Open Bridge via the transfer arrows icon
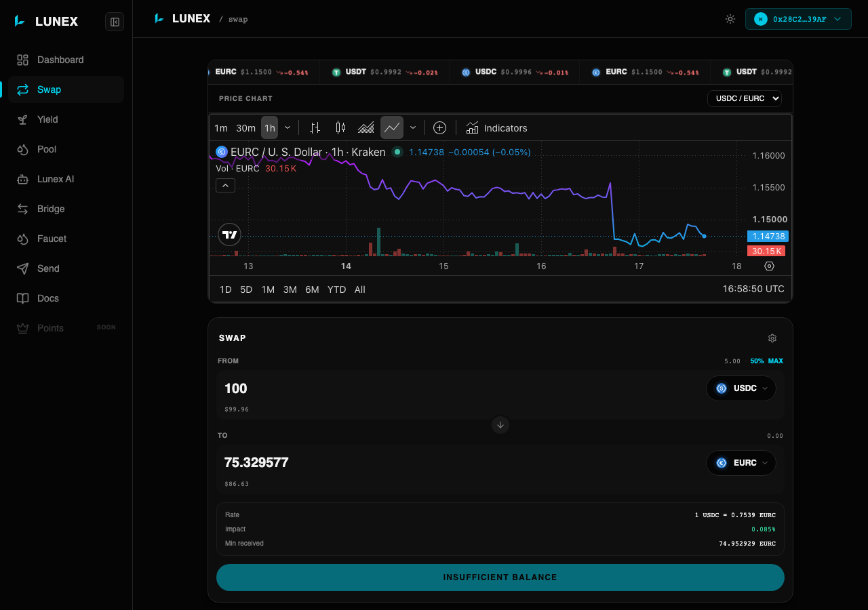Viewport: 868px width, 610px height. point(23,209)
